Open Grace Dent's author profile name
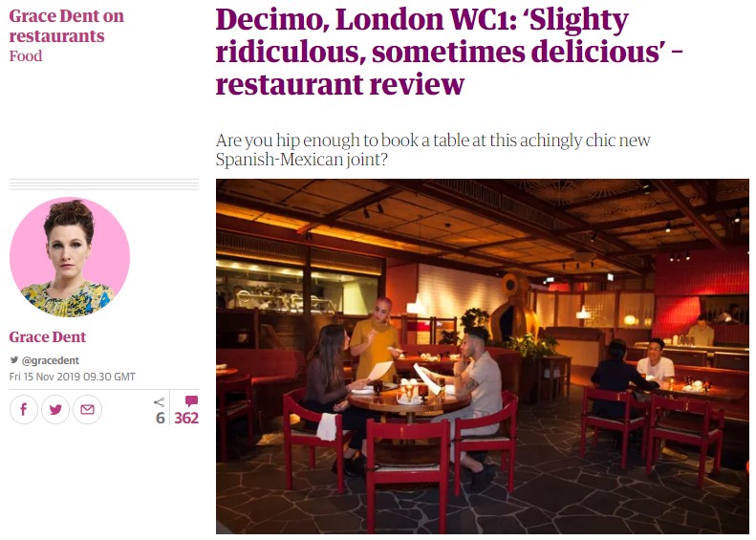Image resolution: width=756 pixels, height=540 pixels. click(47, 337)
